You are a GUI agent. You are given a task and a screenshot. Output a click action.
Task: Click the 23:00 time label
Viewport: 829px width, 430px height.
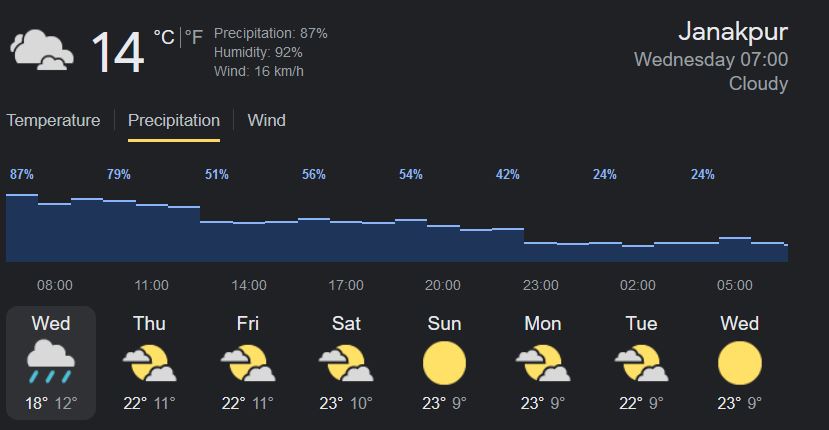click(540, 285)
